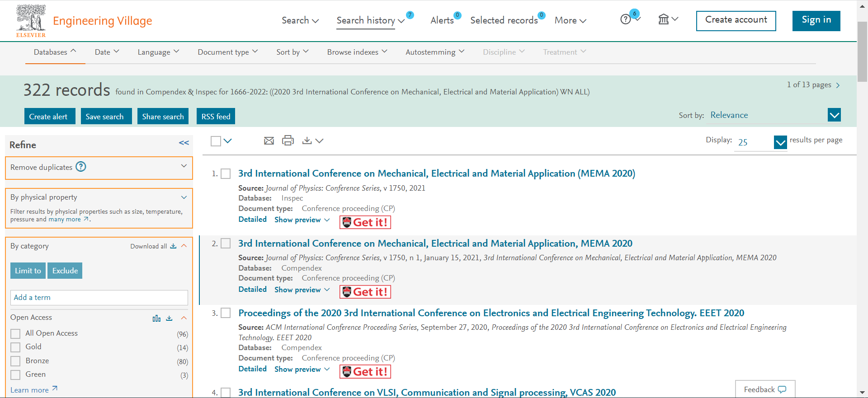Open Detailed view for record 1
868x398 pixels.
pos(253,220)
